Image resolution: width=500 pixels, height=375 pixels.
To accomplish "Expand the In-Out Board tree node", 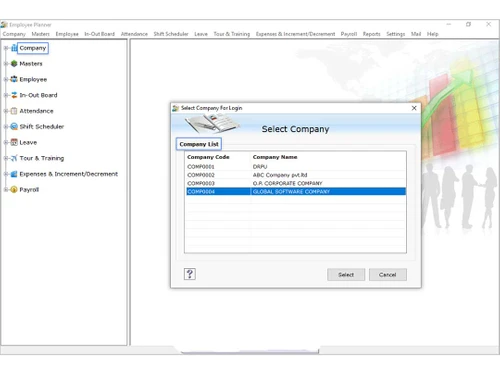I will [x=6, y=95].
